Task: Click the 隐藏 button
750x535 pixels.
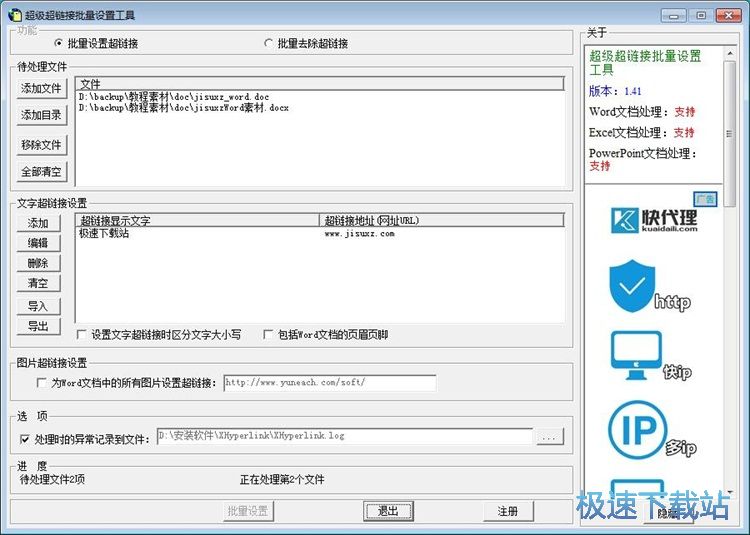Action: coord(668,513)
